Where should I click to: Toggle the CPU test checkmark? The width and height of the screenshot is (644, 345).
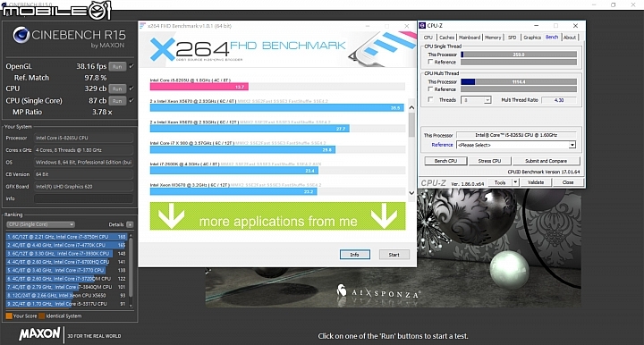pyautogui.click(x=131, y=88)
